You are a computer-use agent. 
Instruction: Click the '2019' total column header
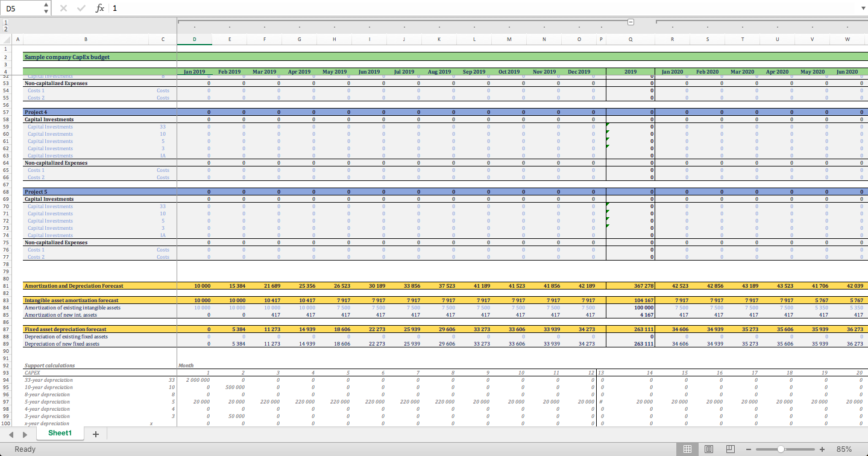631,71
